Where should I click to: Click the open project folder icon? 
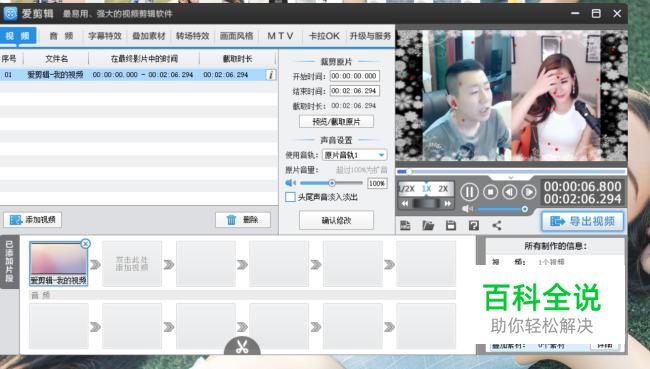coord(428,225)
